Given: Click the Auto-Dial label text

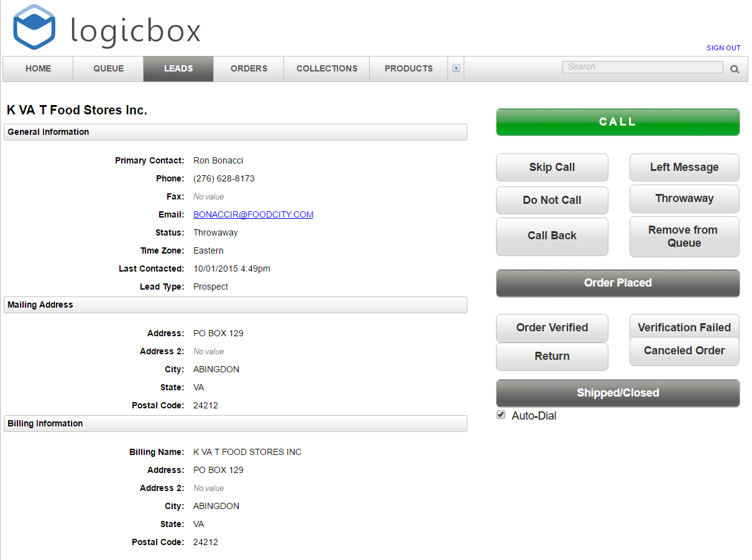Looking at the screenshot, I should [534, 416].
